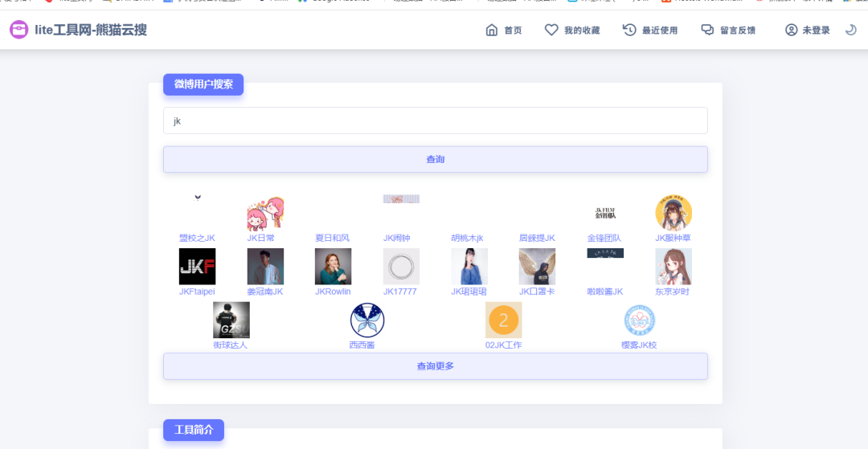Toggle dark mode with the moon icon
The height and width of the screenshot is (449, 868).
851,31
